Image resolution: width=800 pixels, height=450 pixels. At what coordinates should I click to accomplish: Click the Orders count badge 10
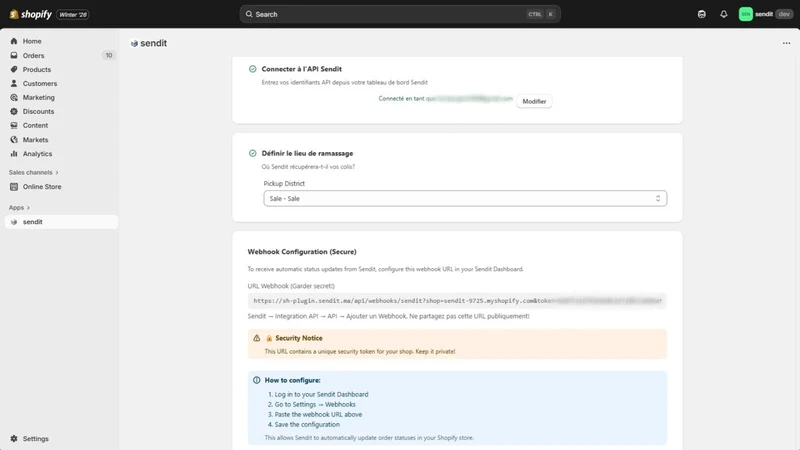(x=109, y=55)
